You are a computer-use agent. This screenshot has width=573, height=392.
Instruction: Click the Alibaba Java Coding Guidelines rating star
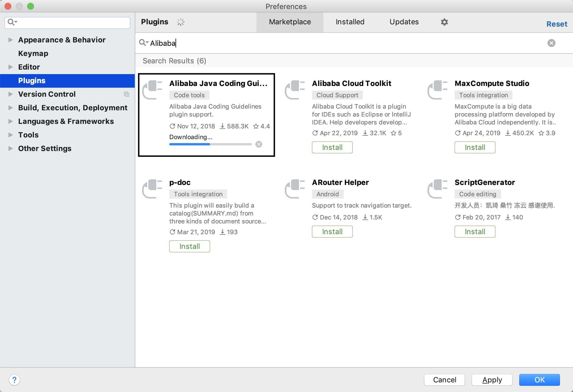(x=256, y=126)
